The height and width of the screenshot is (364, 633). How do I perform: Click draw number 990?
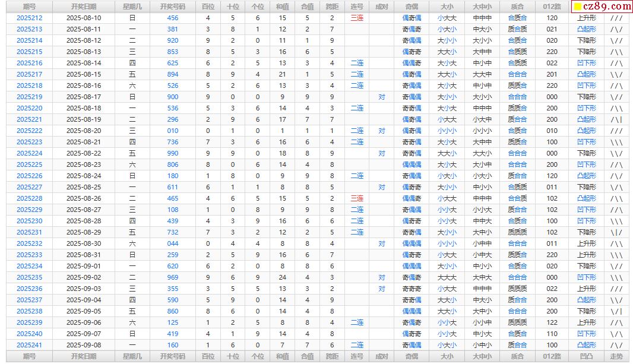(x=173, y=153)
